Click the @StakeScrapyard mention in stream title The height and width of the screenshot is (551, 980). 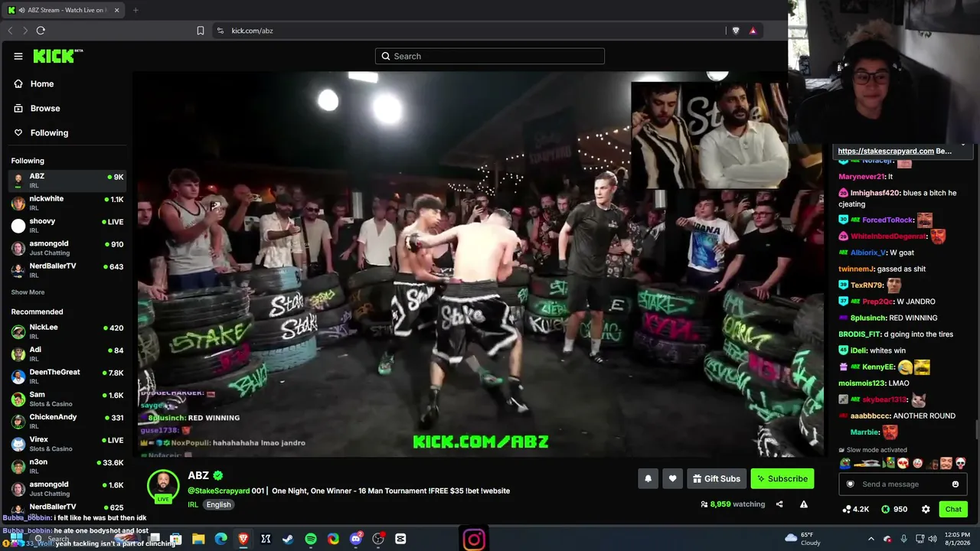tap(219, 491)
